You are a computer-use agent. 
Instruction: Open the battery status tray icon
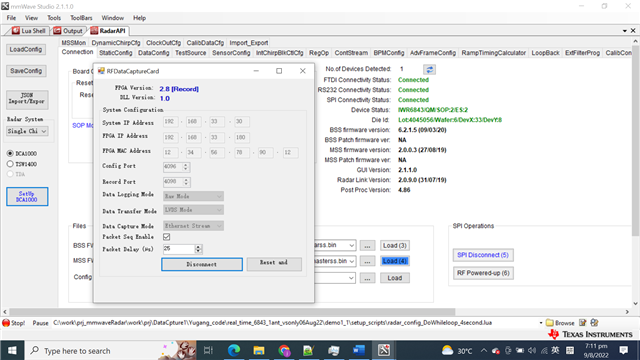click(520, 351)
